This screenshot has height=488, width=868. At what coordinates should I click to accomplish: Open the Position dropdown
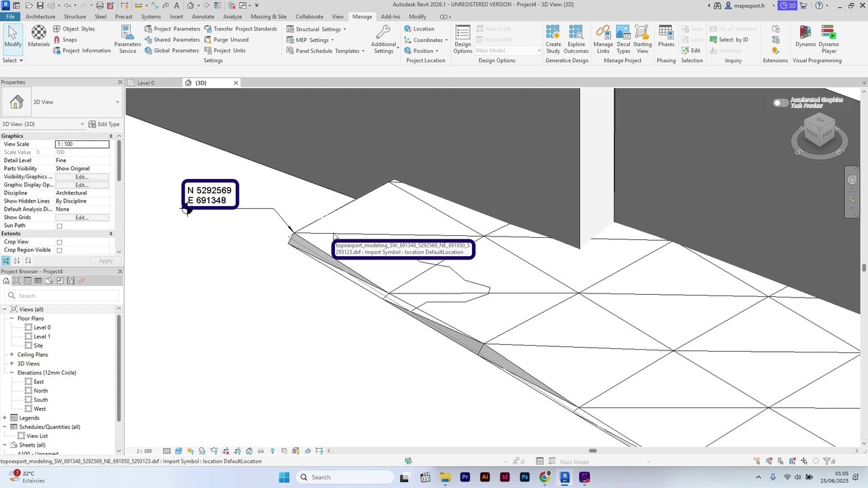[x=421, y=51]
